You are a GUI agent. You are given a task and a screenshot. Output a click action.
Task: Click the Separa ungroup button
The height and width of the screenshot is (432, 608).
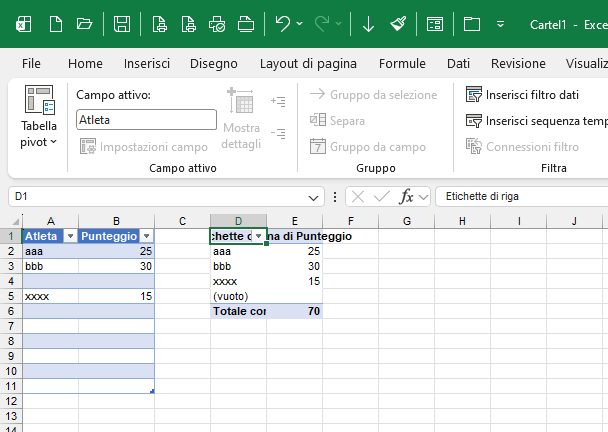tap(337, 121)
